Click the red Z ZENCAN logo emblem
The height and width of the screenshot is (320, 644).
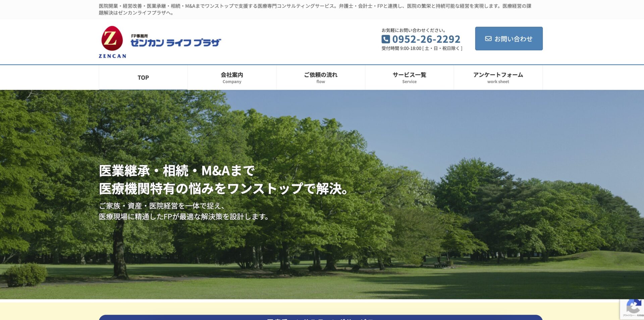click(x=112, y=39)
